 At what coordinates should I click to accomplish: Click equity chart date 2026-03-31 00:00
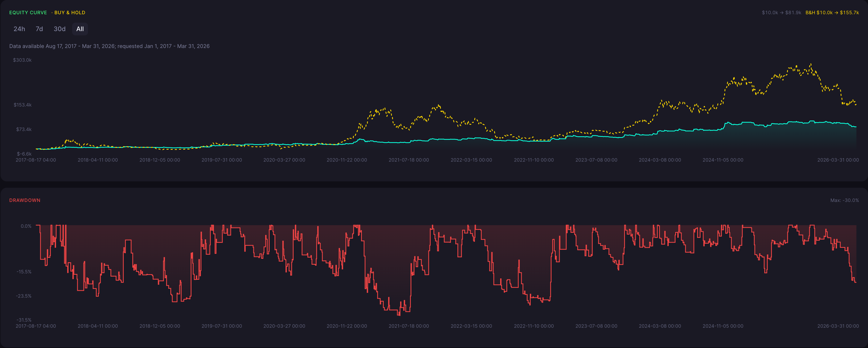tap(838, 160)
